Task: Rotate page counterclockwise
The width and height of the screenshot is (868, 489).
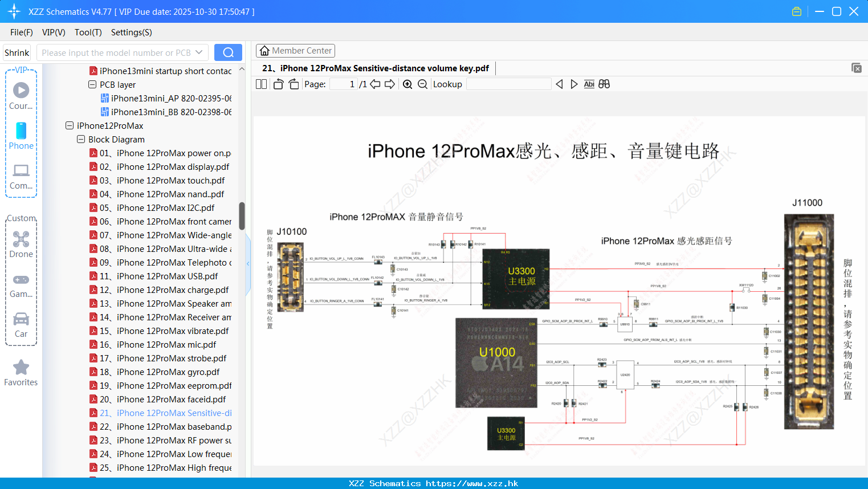Action: click(x=279, y=84)
